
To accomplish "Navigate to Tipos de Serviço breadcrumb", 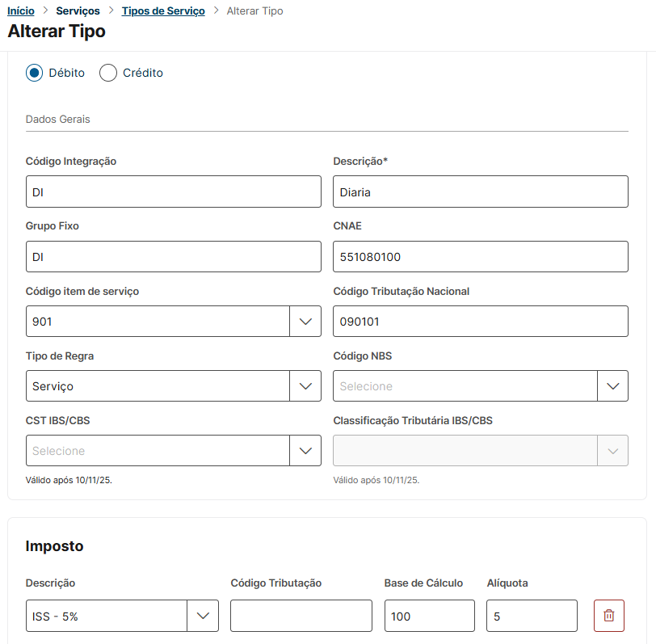I will coord(163,11).
